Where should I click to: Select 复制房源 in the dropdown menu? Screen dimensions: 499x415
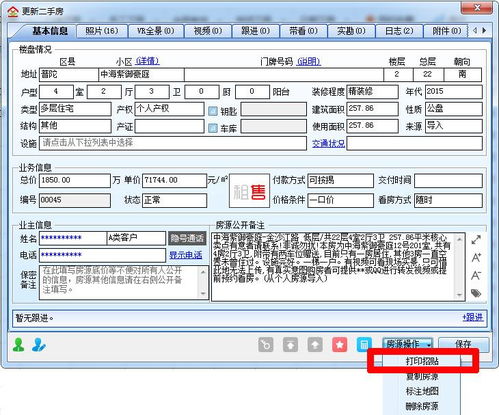(422, 377)
